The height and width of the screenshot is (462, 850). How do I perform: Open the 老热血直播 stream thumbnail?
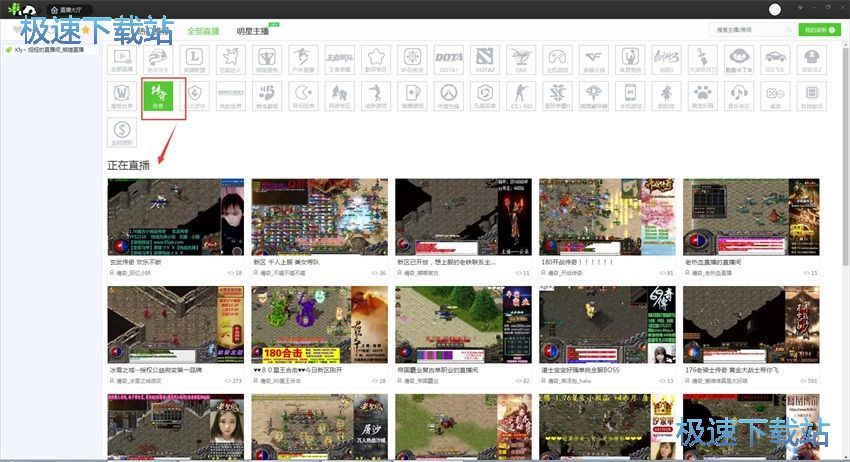tap(751, 217)
